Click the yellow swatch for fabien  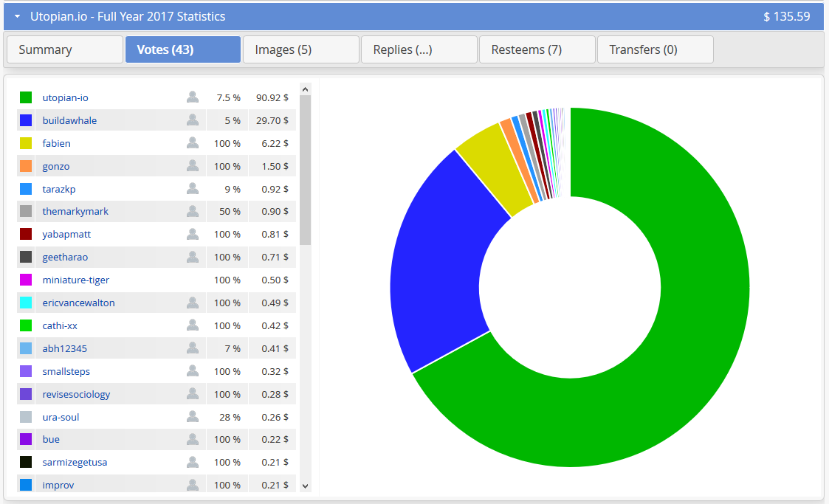(x=26, y=142)
